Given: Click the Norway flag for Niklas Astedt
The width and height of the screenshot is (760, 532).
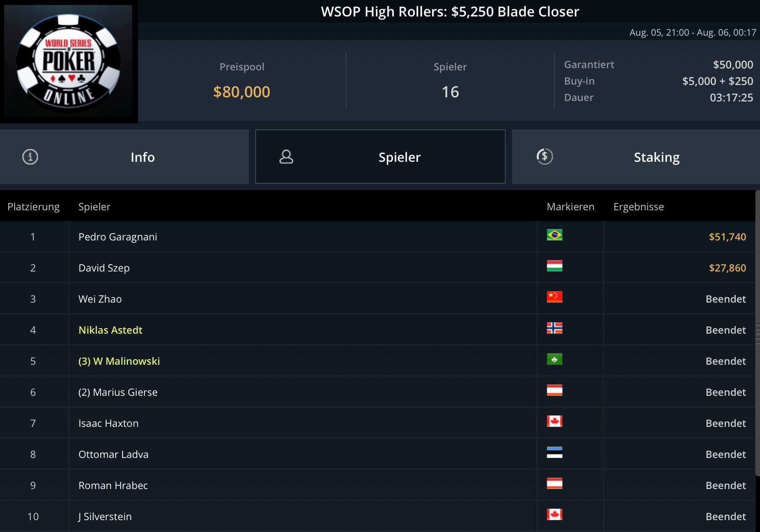Looking at the screenshot, I should tap(554, 328).
